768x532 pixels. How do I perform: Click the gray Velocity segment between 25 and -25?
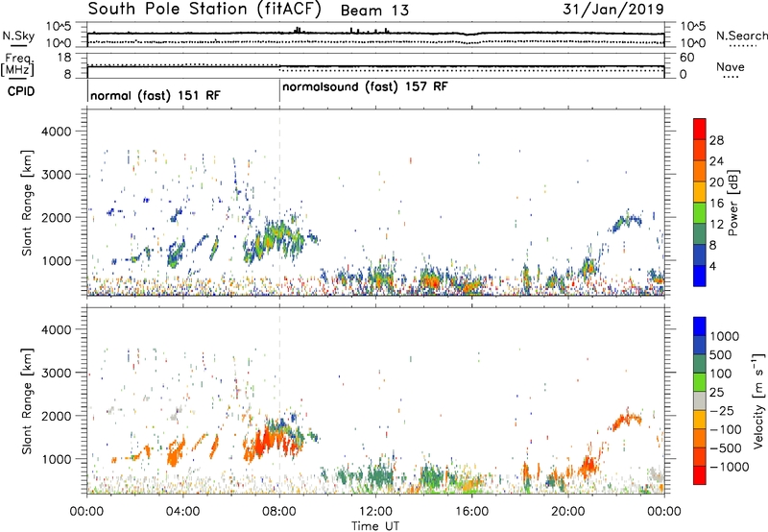tap(700, 401)
